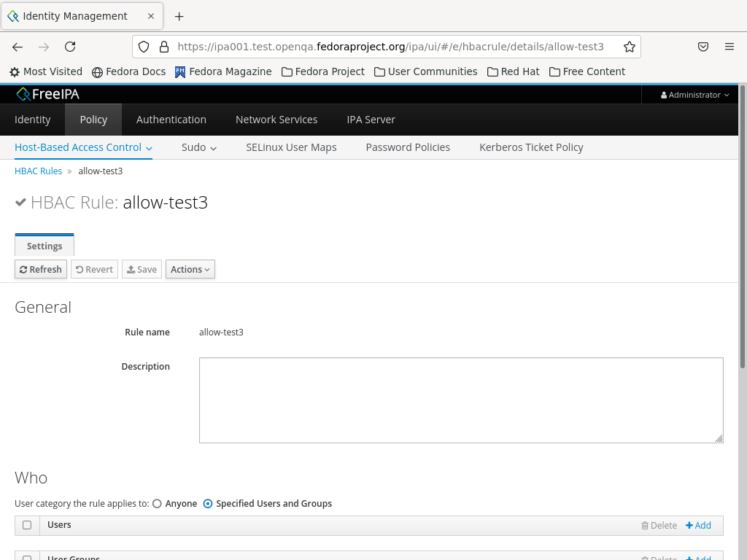The image size is (747, 560).
Task: Click the browser forward arrow
Action: 44,47
